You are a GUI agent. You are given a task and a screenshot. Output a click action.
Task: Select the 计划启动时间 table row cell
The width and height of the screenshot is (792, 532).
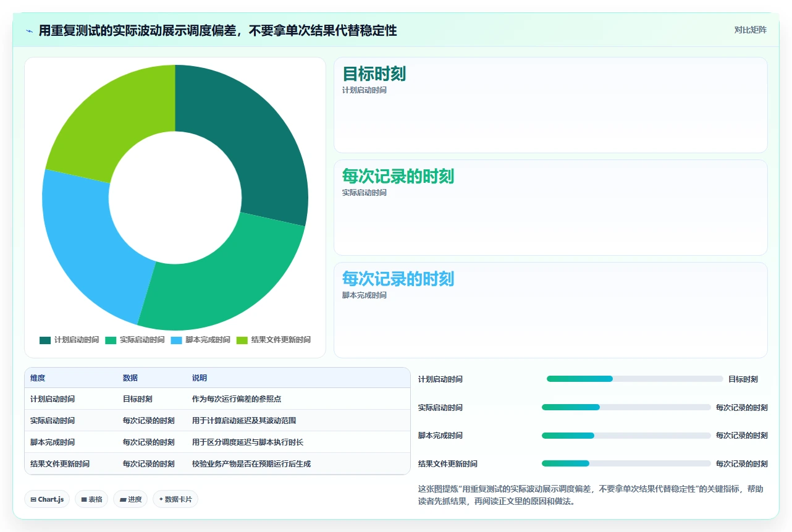tap(53, 399)
